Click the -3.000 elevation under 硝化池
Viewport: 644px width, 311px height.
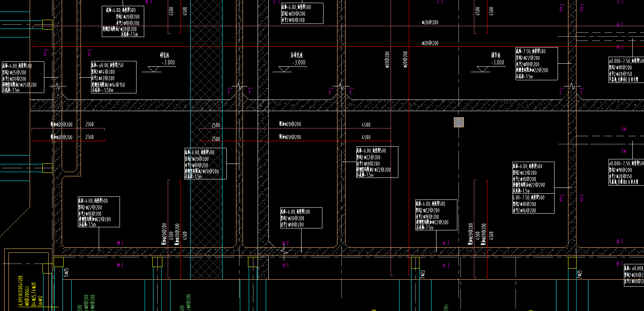click(168, 63)
